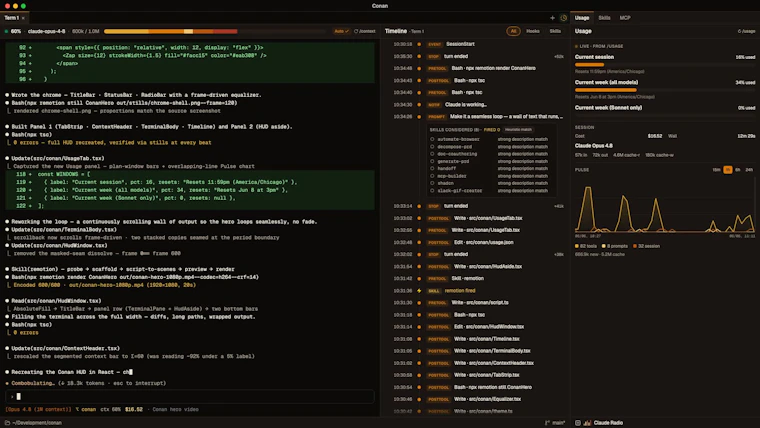Image resolution: width=760 pixels, height=428 pixels.
Task: Click the mcp-builder skill circle
Action: pyautogui.click(x=432, y=176)
